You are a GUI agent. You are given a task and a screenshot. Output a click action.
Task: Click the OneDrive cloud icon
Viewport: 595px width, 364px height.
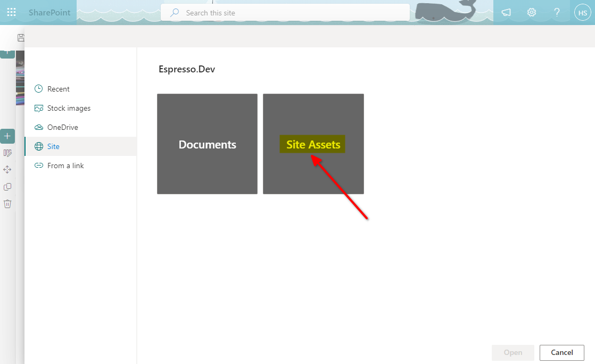(x=39, y=127)
